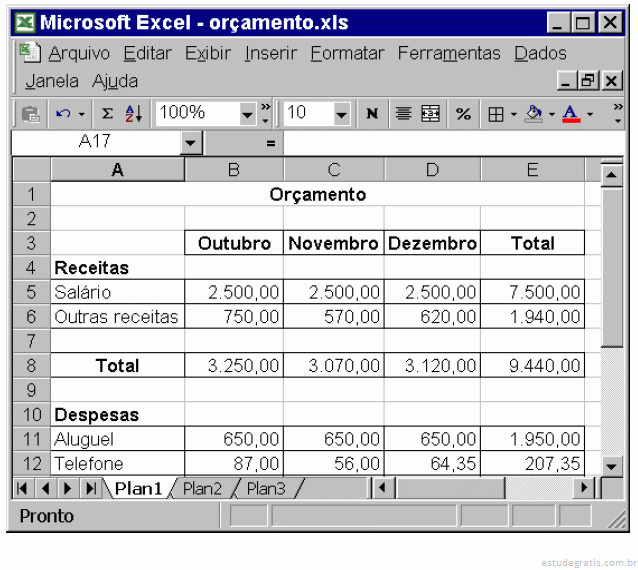Toggle bold formatting with the N button
The image size is (638, 570).
(372, 114)
